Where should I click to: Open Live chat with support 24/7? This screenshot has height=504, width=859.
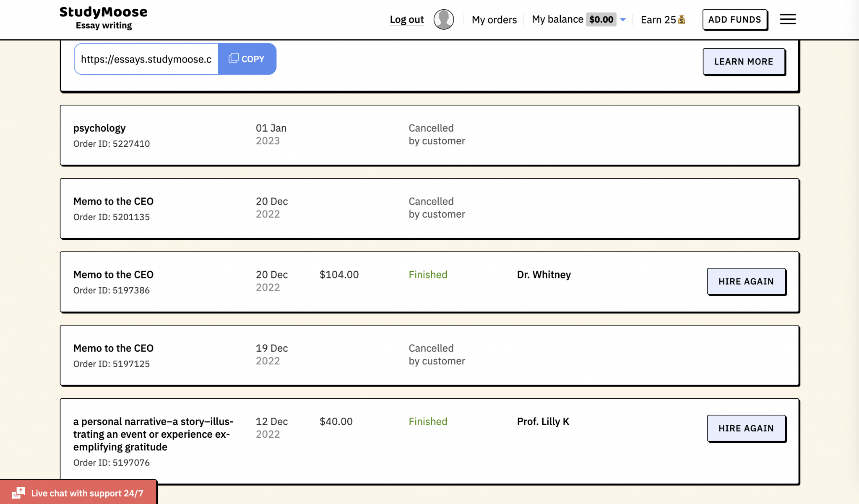pyautogui.click(x=87, y=493)
